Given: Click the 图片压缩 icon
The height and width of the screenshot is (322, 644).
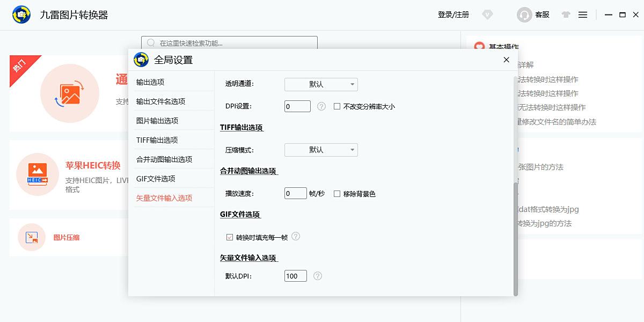Looking at the screenshot, I should pyautogui.click(x=32, y=237).
